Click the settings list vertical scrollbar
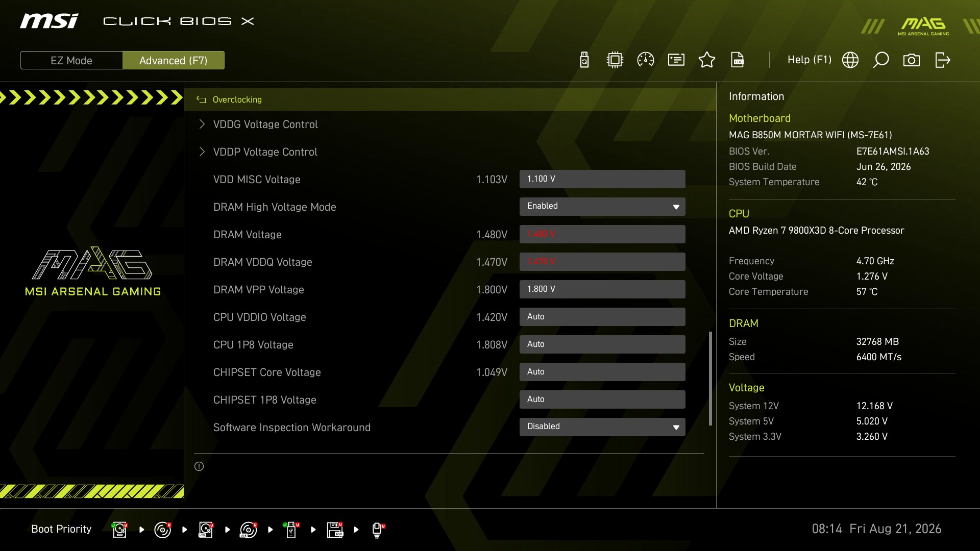The width and height of the screenshot is (980, 551). tap(710, 379)
